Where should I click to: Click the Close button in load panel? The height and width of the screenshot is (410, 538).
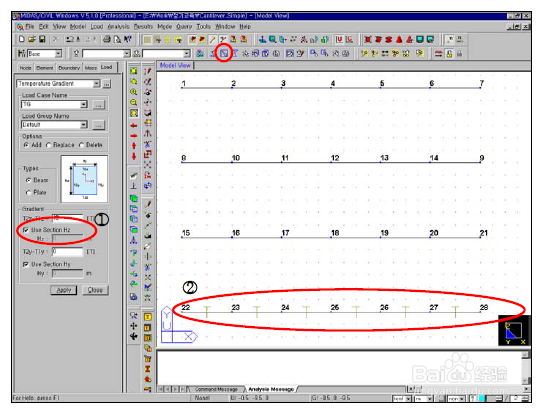(x=95, y=290)
